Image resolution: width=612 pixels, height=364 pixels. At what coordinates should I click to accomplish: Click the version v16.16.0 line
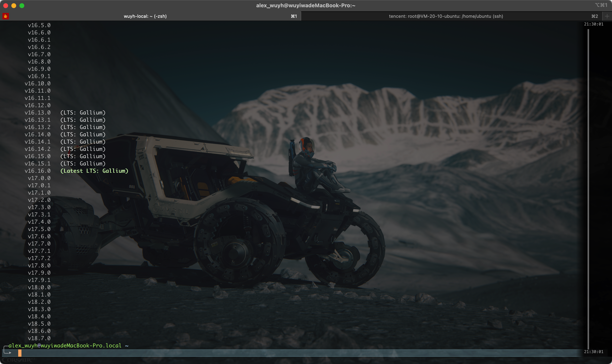tap(38, 171)
